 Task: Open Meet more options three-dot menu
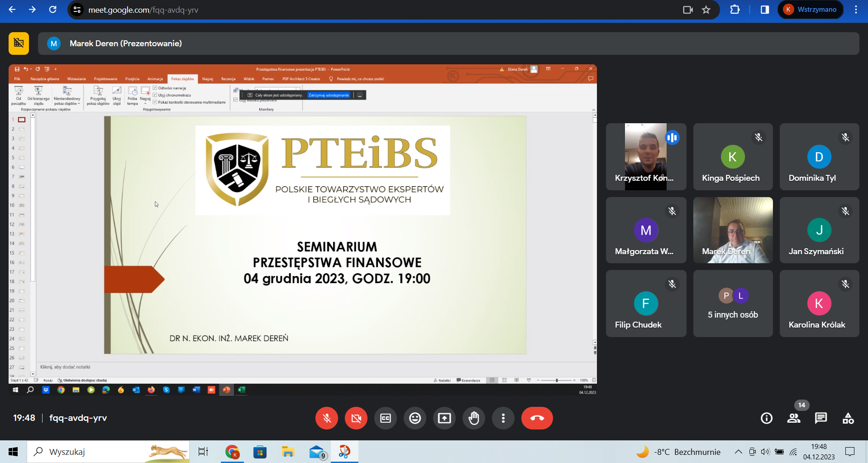point(503,418)
